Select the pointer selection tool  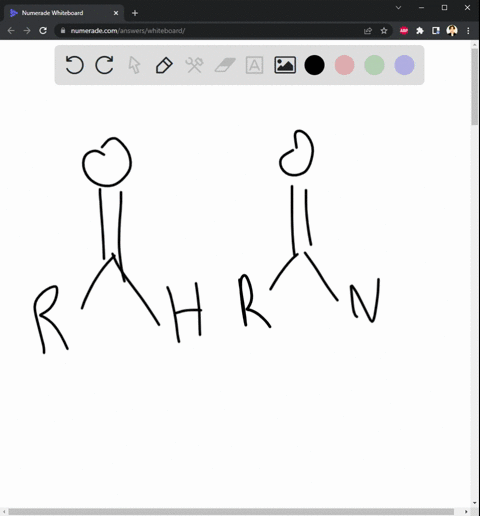(134, 65)
